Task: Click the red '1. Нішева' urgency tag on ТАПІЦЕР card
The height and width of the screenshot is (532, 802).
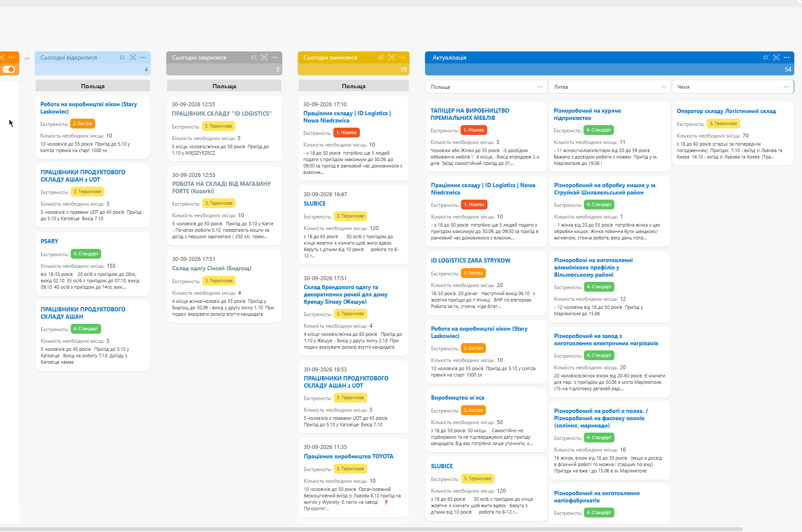Action: pos(474,130)
